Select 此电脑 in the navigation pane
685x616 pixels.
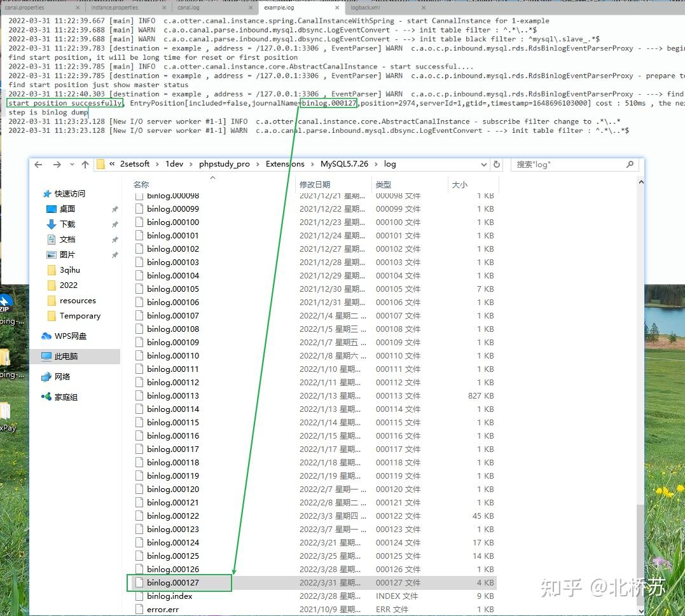[75, 357]
